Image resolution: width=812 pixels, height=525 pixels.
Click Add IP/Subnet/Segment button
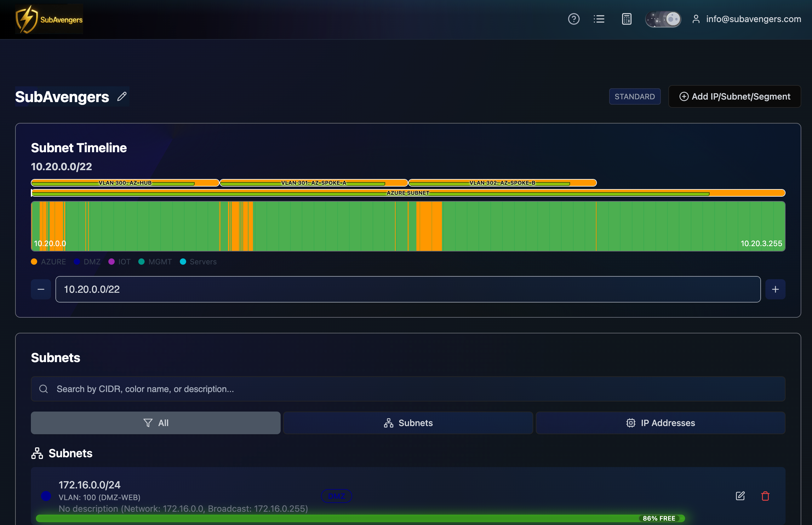click(x=734, y=96)
